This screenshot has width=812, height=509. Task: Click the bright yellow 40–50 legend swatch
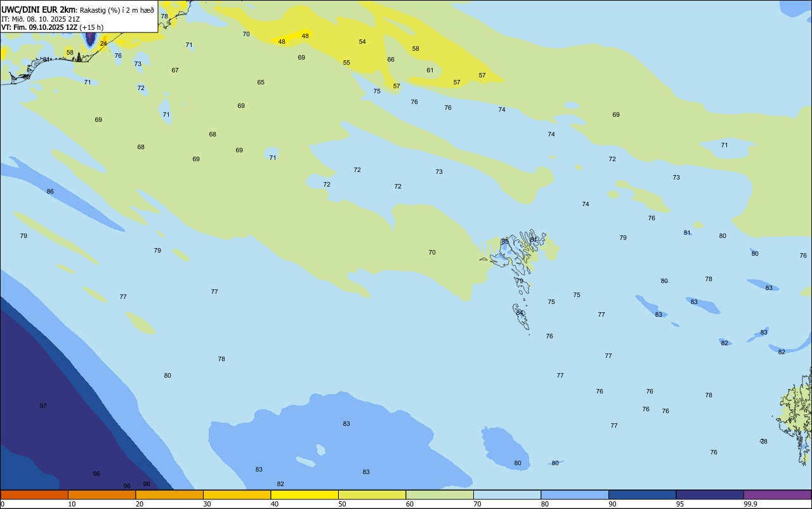[x=304, y=494]
